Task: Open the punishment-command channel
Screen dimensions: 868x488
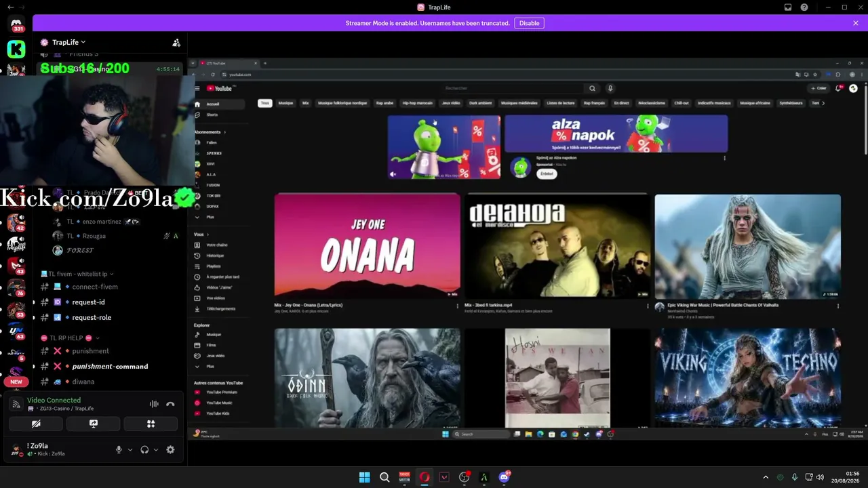Action: coord(110,366)
